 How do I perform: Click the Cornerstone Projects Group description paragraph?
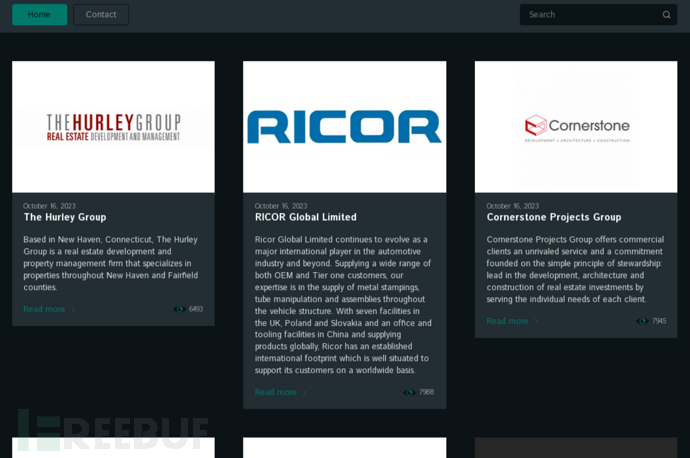575,269
